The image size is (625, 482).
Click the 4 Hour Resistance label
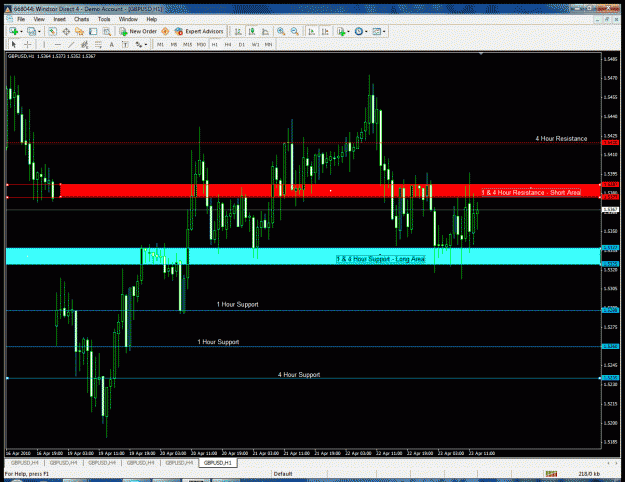(561, 138)
